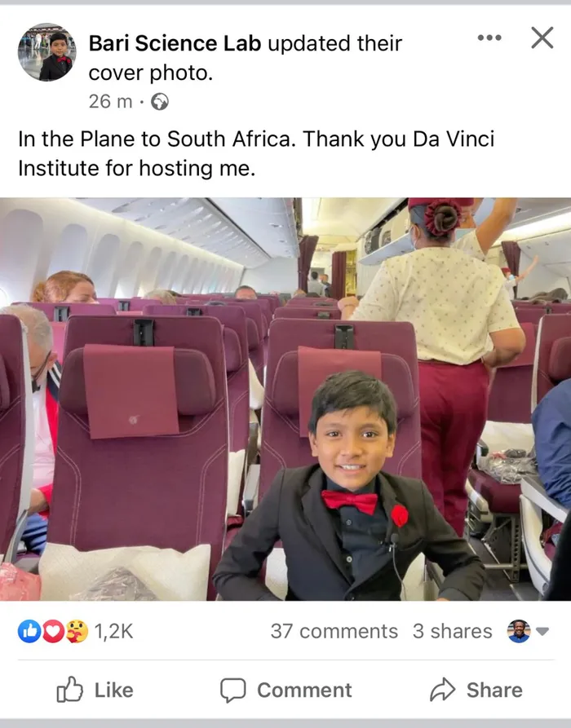
Task: Click the thumbs-up outline Like icon
Action: [71, 690]
